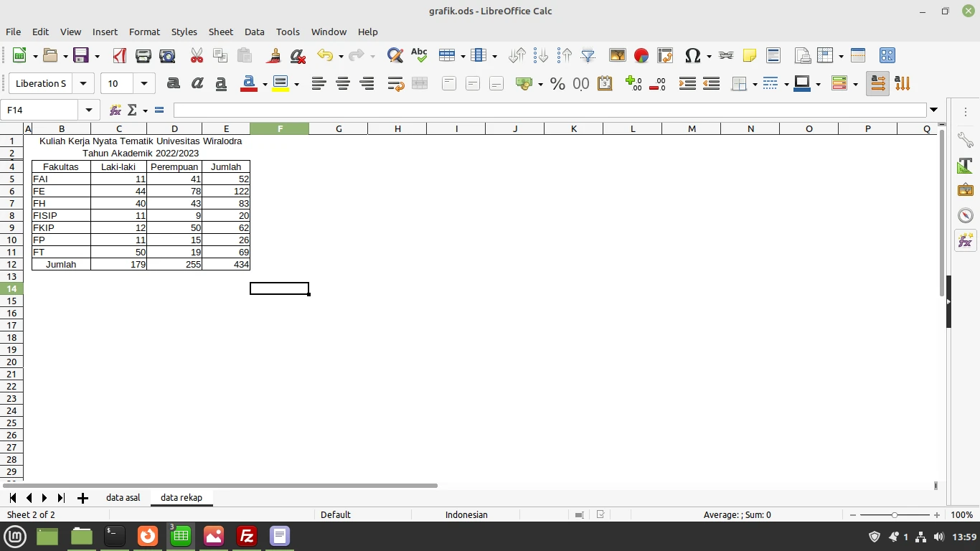Image resolution: width=980 pixels, height=551 pixels.
Task: Toggle wrap text
Action: click(395, 83)
